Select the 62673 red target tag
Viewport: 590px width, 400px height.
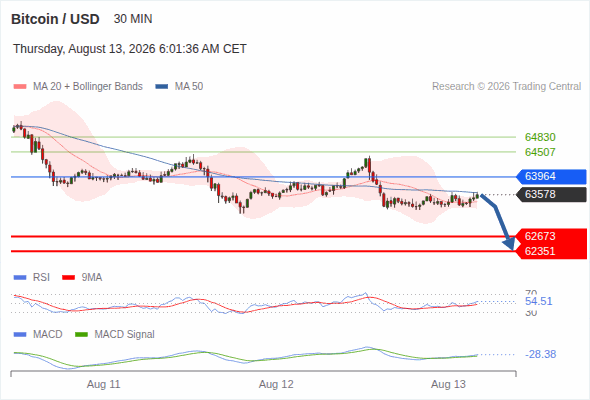(x=551, y=236)
